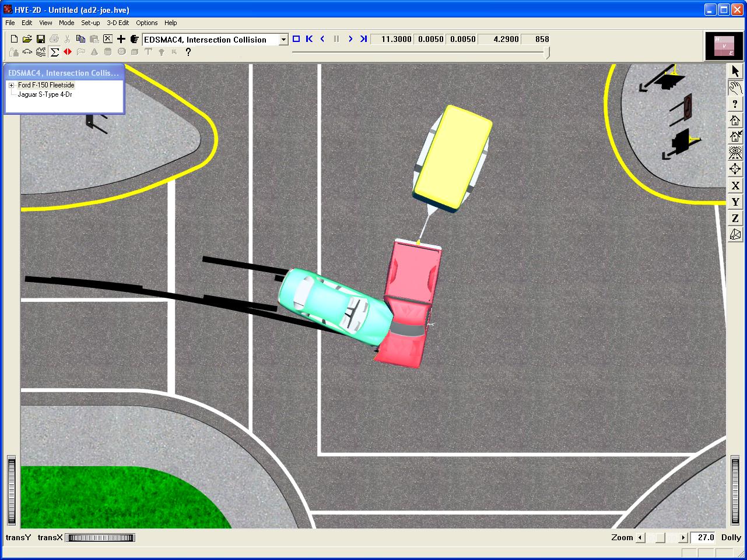Click the rewind to start playback button

[x=309, y=39]
